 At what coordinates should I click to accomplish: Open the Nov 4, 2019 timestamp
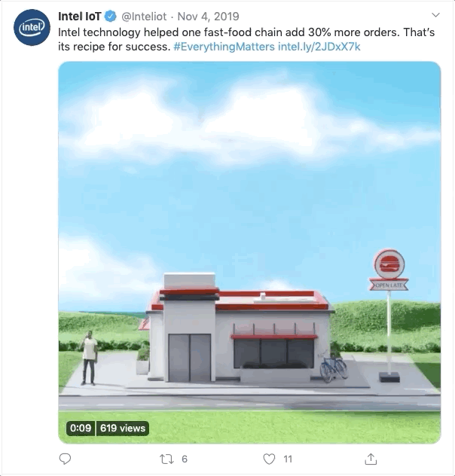[x=208, y=17]
